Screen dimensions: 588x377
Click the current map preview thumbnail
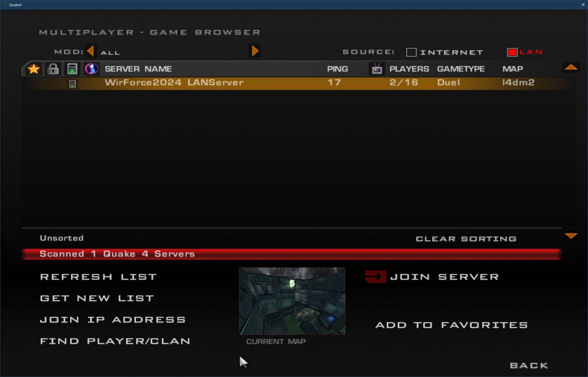click(292, 301)
